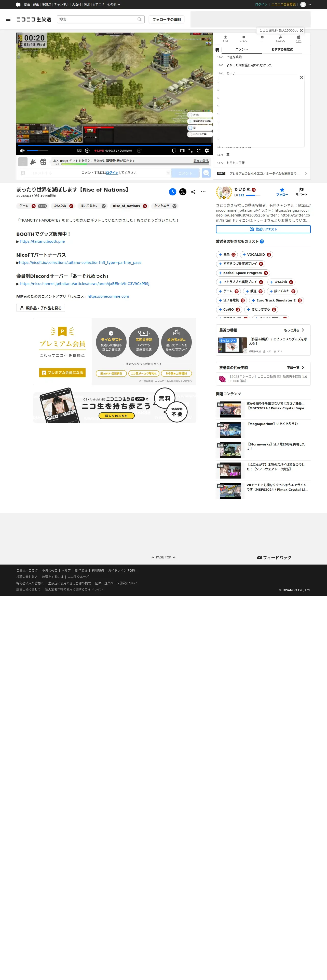
Task: Click 詳しくはこちら on app banner
Action: [x=116, y=416]
